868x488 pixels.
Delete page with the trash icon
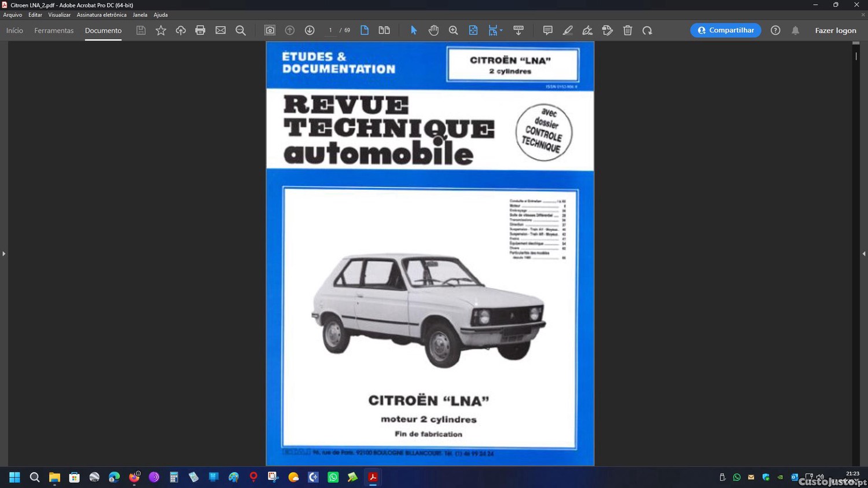coord(627,30)
